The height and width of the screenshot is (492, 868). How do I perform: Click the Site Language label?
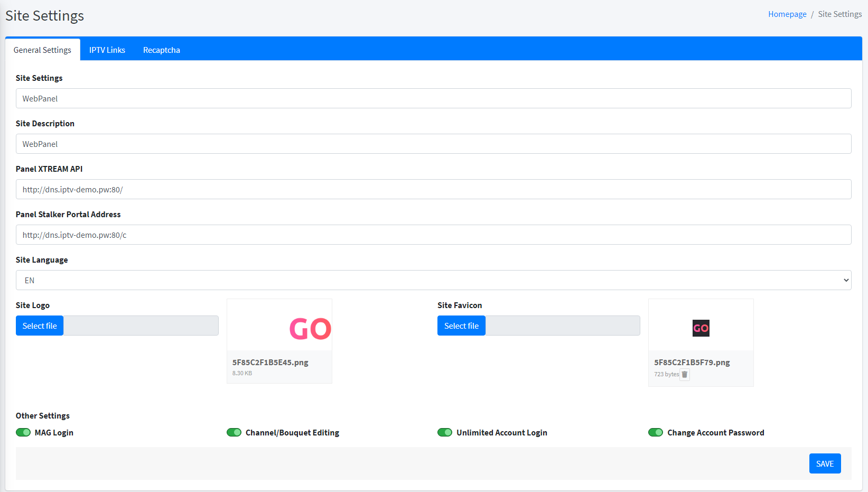(42, 260)
